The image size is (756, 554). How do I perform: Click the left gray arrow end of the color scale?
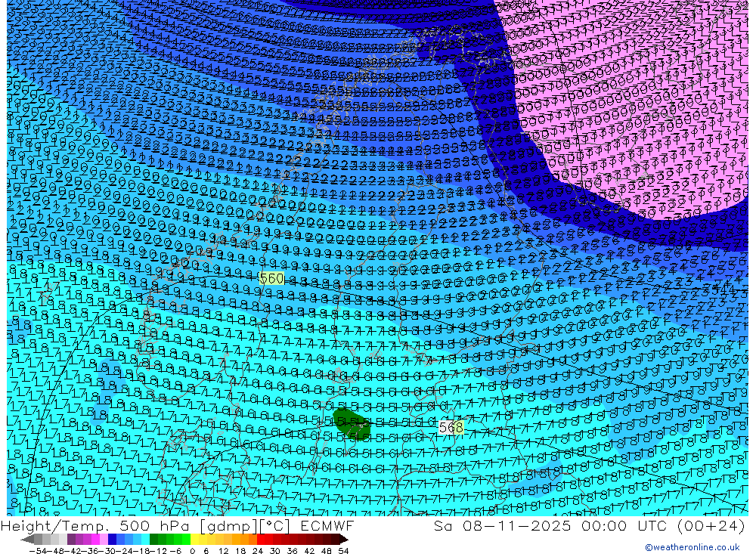(27, 540)
